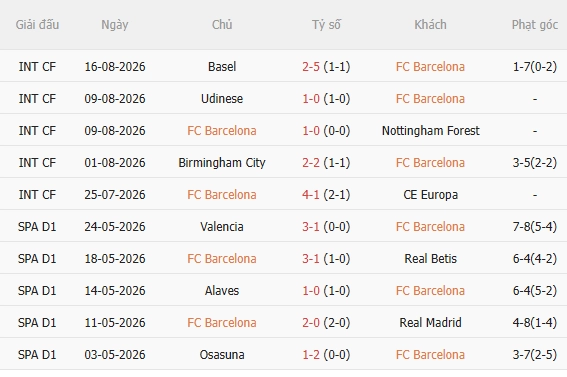
Task: Open the 4-1 score versus CE Europa
Action: tap(311, 194)
